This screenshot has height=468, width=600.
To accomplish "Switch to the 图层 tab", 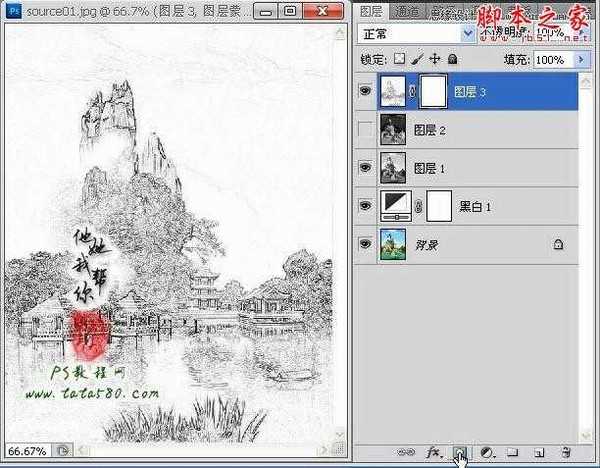I will click(370, 11).
